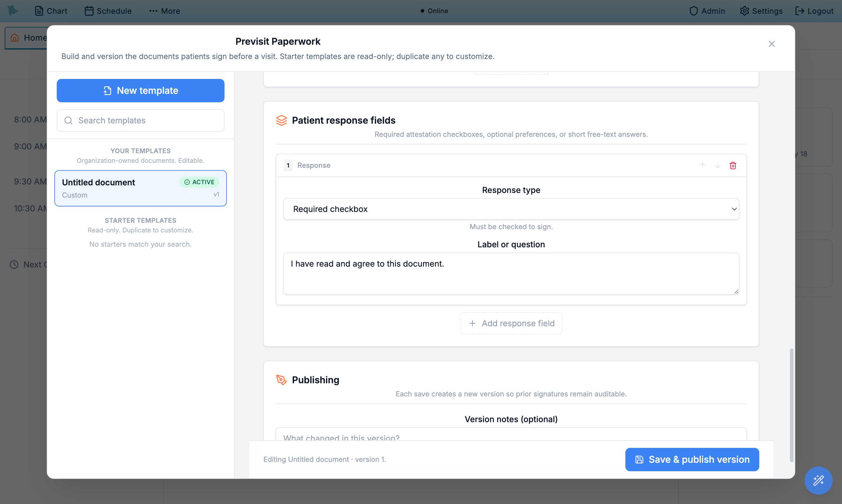This screenshot has height=504, width=842.
Task: Click the Online status indicator
Action: (434, 11)
